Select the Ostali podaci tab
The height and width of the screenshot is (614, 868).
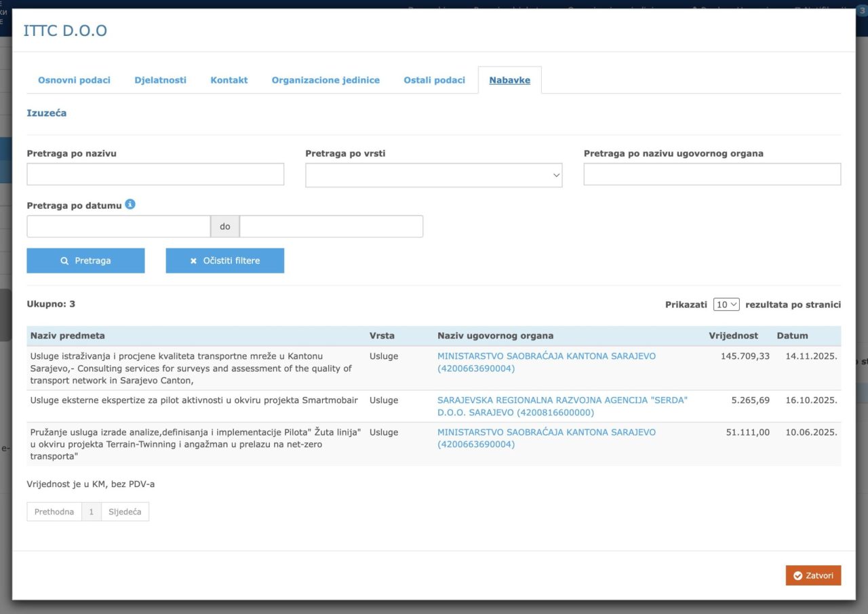tap(434, 80)
